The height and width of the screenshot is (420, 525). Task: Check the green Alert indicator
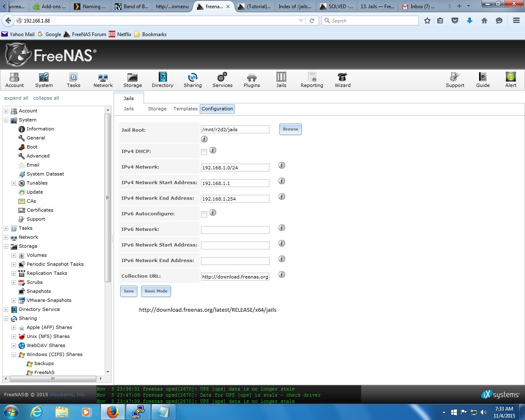[x=511, y=80]
